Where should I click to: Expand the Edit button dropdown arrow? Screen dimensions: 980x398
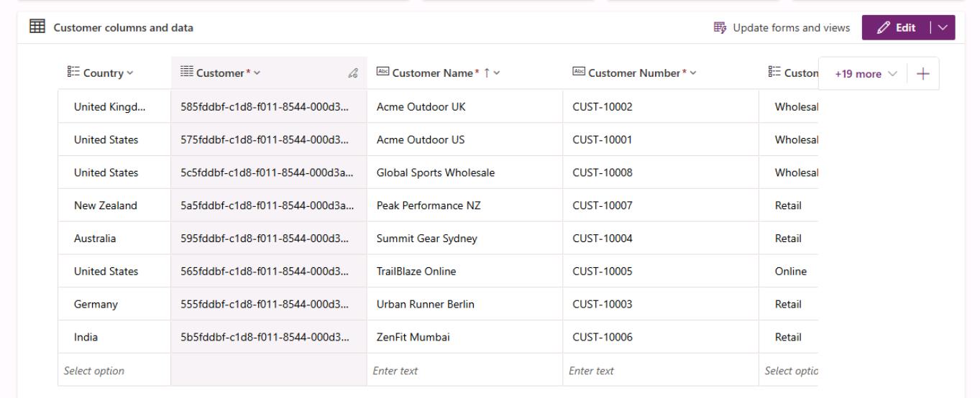[943, 28]
